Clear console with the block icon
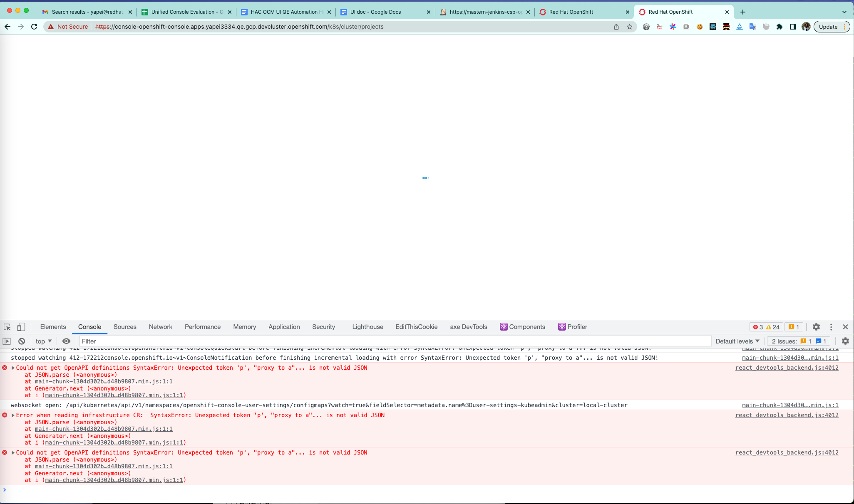This screenshot has width=854, height=504. point(22,341)
